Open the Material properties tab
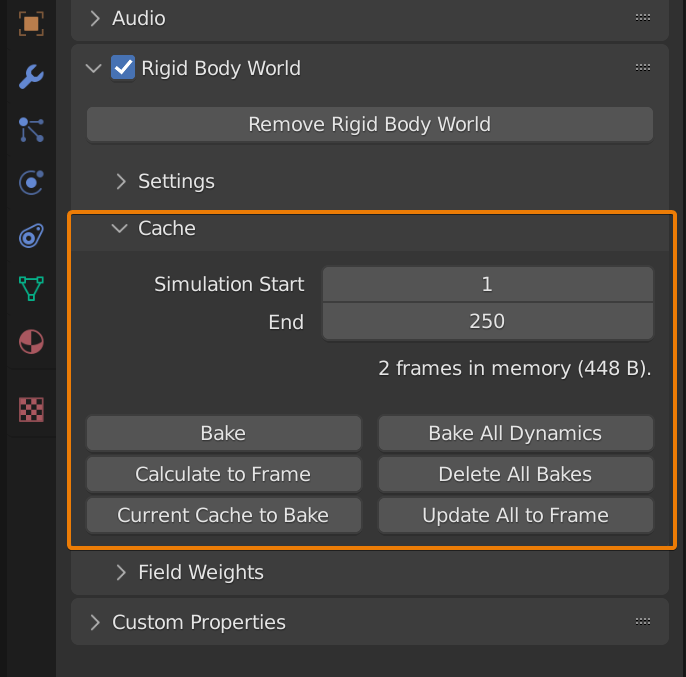The width and height of the screenshot is (686, 677). (x=31, y=342)
